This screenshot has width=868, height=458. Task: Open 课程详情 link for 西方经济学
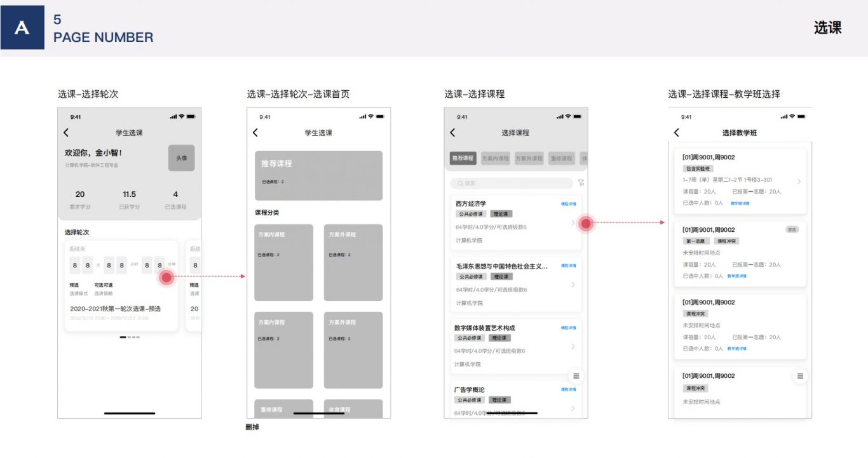click(568, 204)
